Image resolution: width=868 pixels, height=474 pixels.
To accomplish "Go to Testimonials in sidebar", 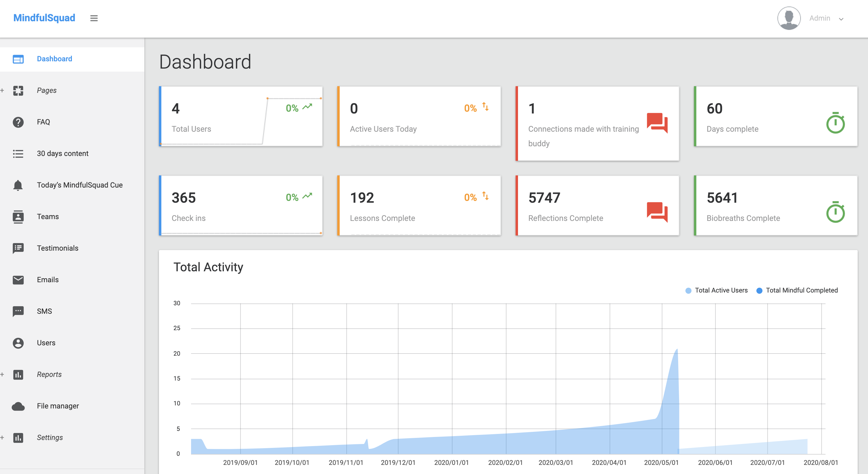I will pyautogui.click(x=57, y=248).
